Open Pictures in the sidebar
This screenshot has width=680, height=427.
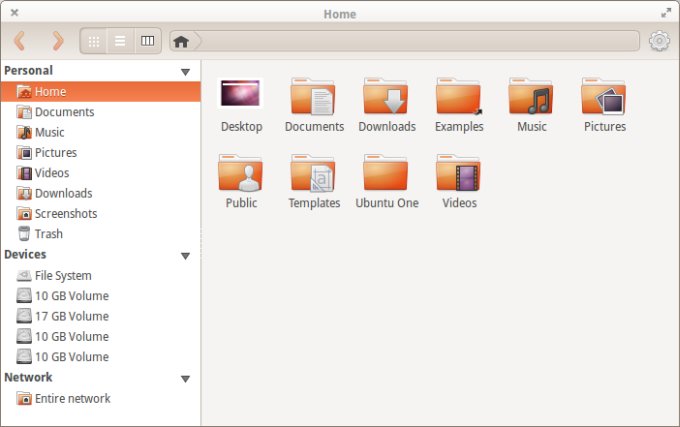click(x=101, y=153)
